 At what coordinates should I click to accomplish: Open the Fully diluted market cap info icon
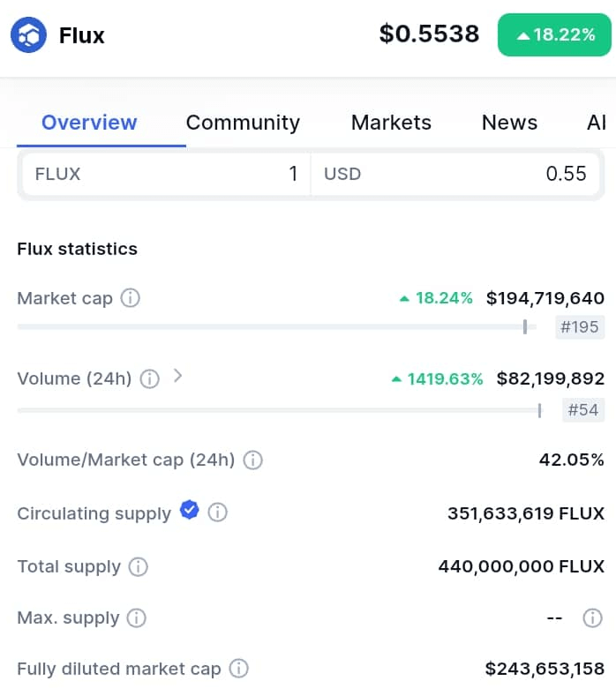click(239, 669)
